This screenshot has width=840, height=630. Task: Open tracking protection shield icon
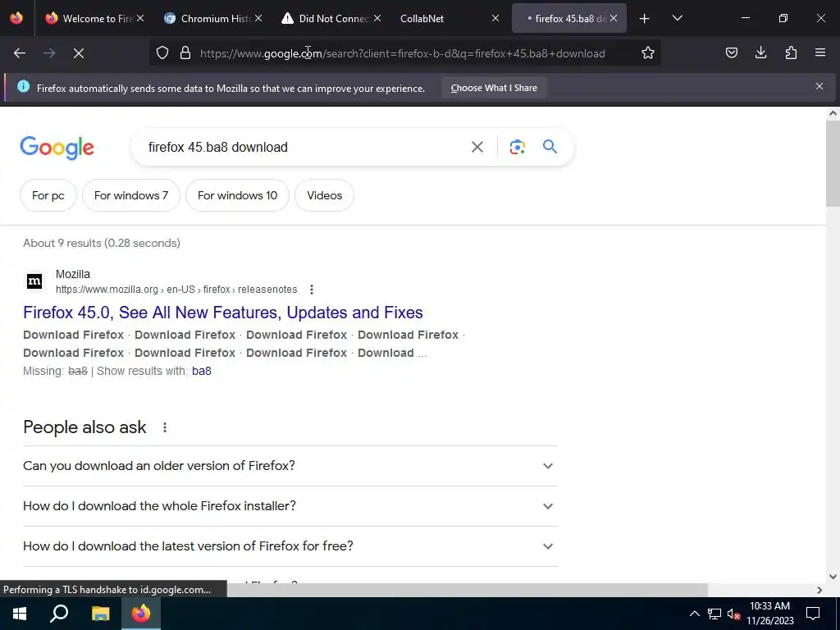click(162, 53)
